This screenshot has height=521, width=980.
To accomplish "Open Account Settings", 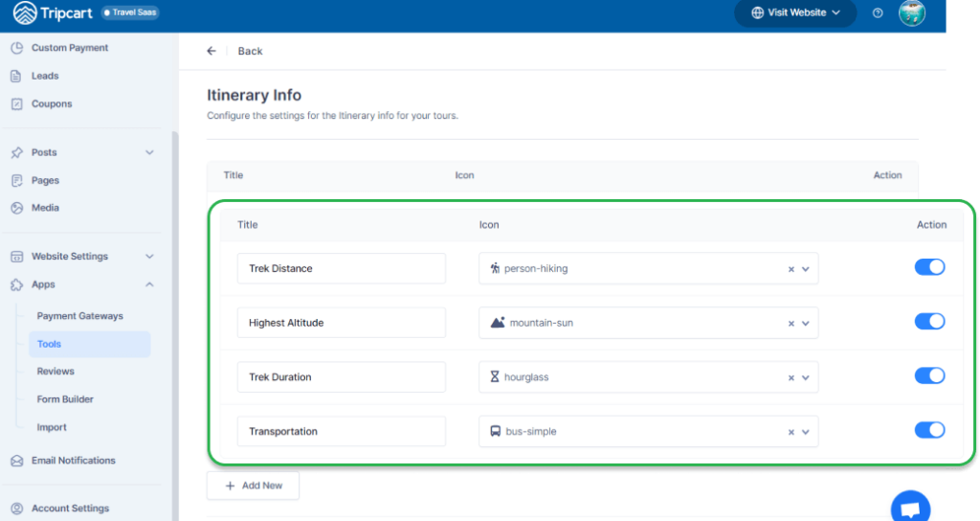I will click(x=71, y=509).
